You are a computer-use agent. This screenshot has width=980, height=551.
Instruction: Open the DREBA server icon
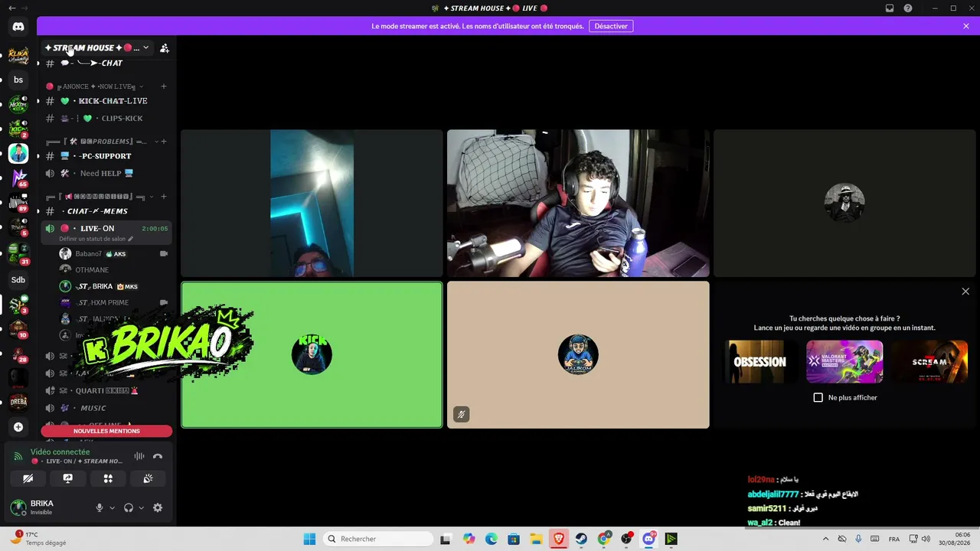point(18,402)
